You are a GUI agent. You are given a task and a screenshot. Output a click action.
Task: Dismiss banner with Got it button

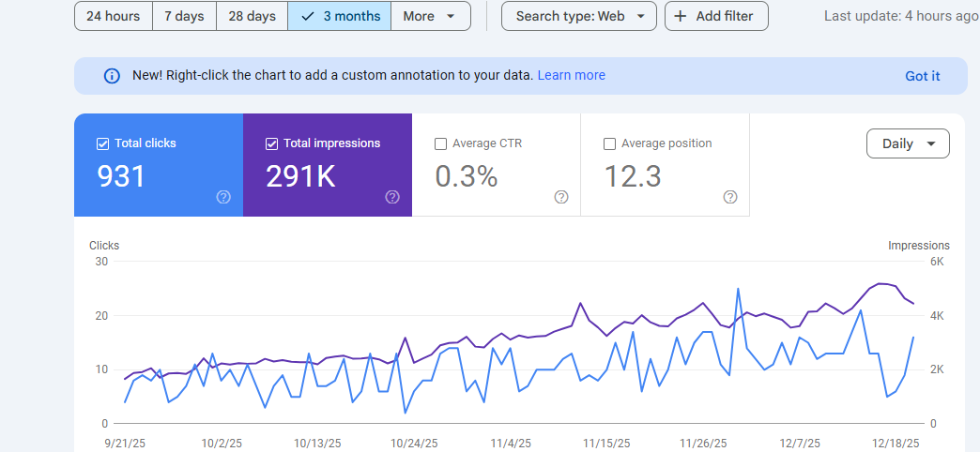tap(922, 76)
